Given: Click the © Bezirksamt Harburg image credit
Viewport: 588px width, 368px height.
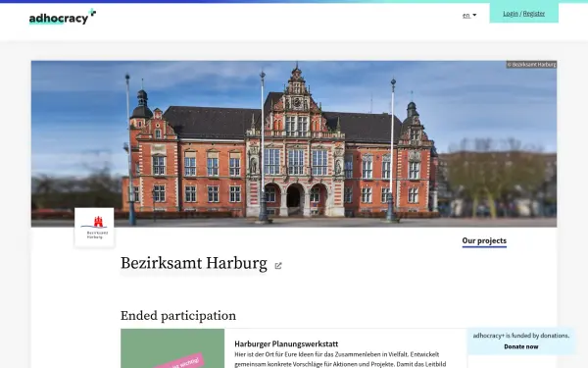Looking at the screenshot, I should tap(531, 64).
